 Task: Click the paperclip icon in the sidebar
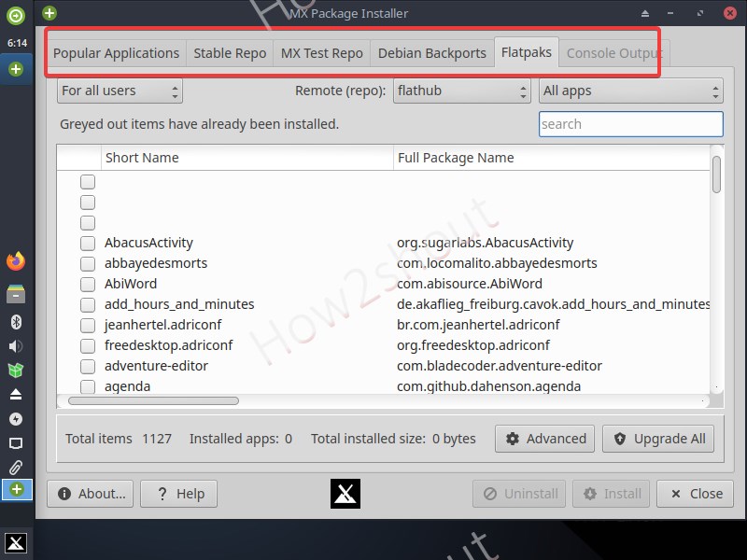[x=15, y=467]
